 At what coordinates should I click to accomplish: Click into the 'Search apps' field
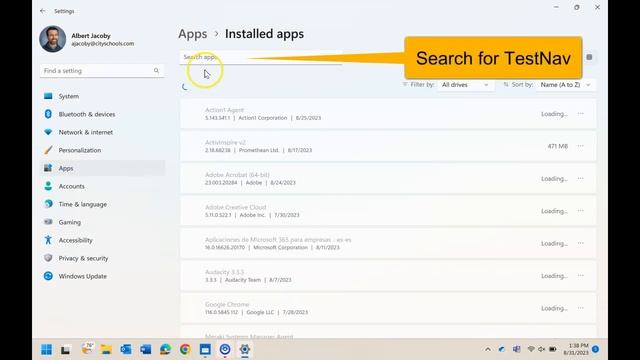click(260, 58)
